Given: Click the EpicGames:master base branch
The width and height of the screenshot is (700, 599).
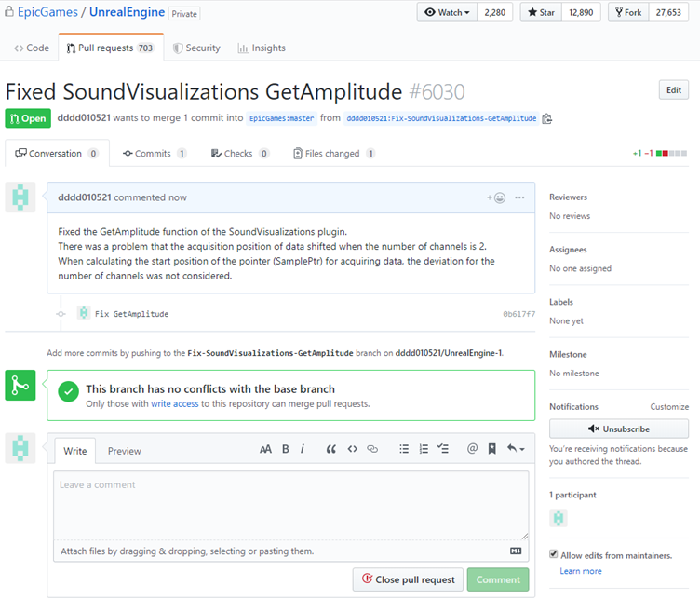Looking at the screenshot, I should click(282, 118).
